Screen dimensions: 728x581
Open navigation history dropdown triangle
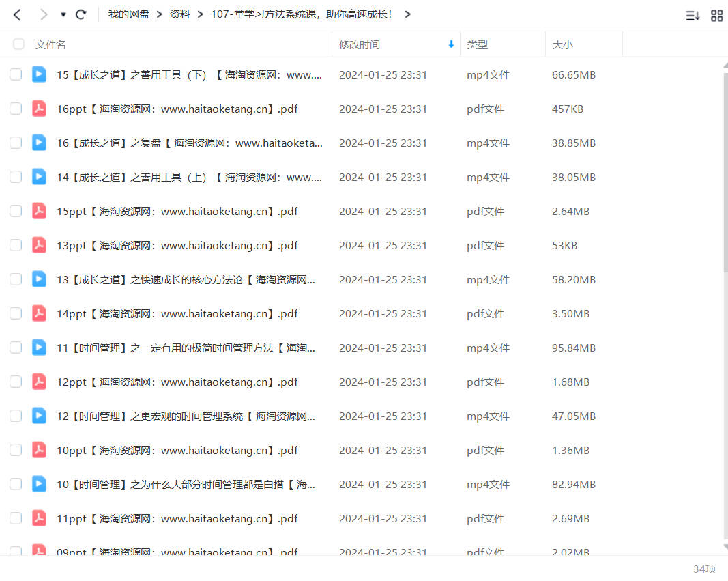[x=63, y=15]
